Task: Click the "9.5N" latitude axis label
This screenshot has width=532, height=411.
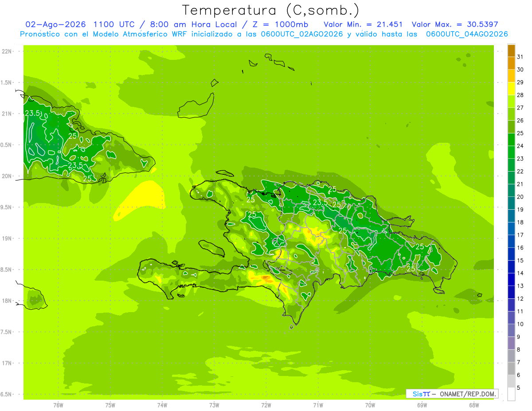Action: click(x=7, y=207)
